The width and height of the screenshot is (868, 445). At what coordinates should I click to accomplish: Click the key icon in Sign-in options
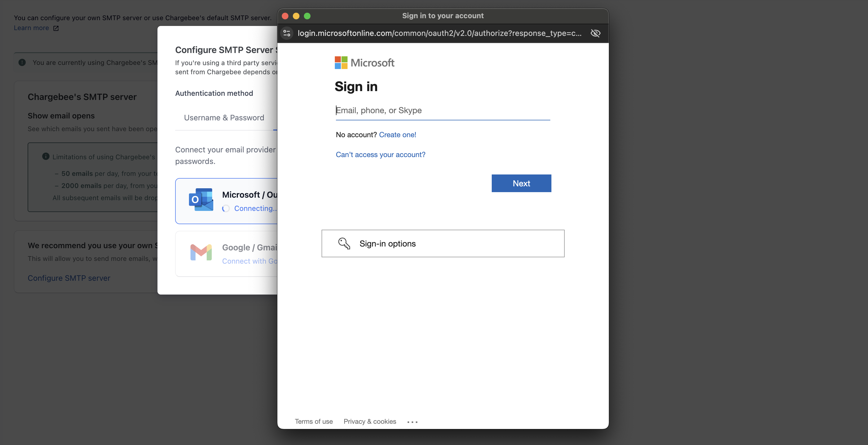pyautogui.click(x=343, y=243)
